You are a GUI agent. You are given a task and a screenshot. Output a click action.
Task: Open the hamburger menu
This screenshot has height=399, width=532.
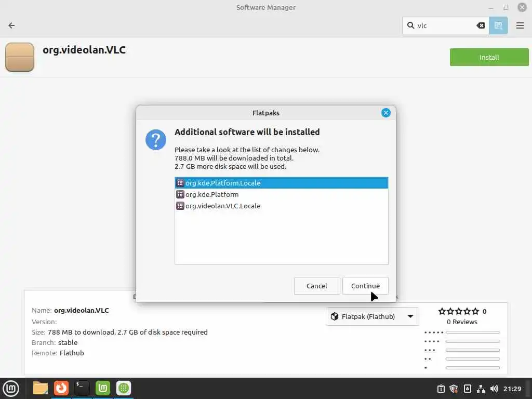520,25
